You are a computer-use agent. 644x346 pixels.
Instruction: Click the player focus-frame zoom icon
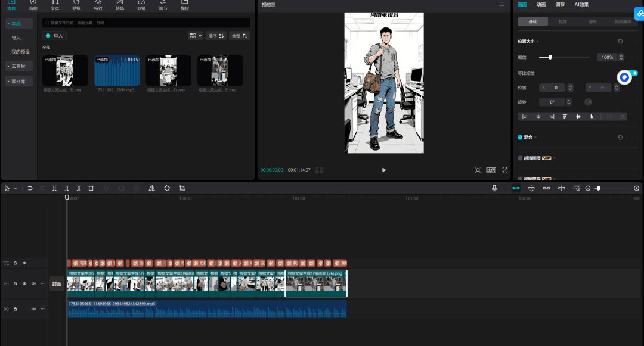tap(478, 170)
